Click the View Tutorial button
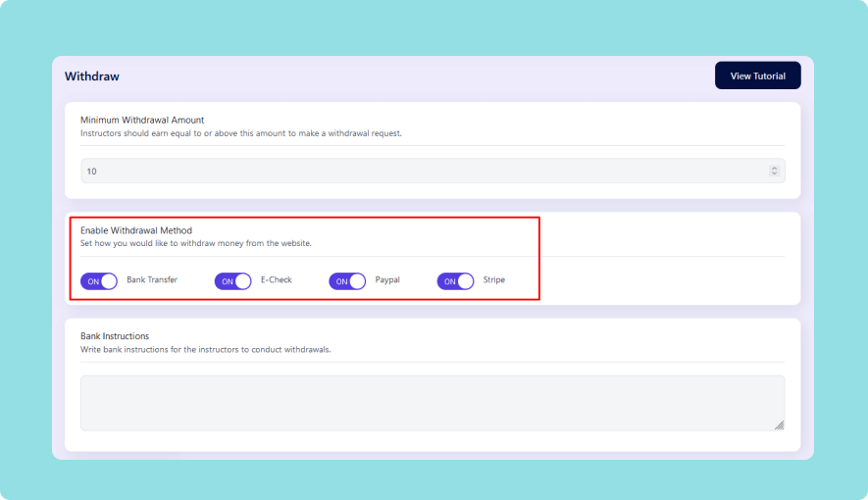 coord(757,75)
